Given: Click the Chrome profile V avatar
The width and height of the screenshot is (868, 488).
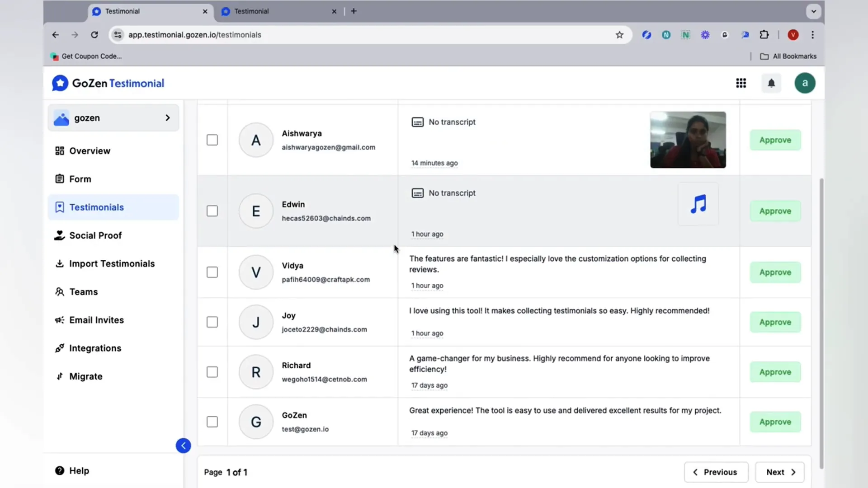Looking at the screenshot, I should (793, 35).
